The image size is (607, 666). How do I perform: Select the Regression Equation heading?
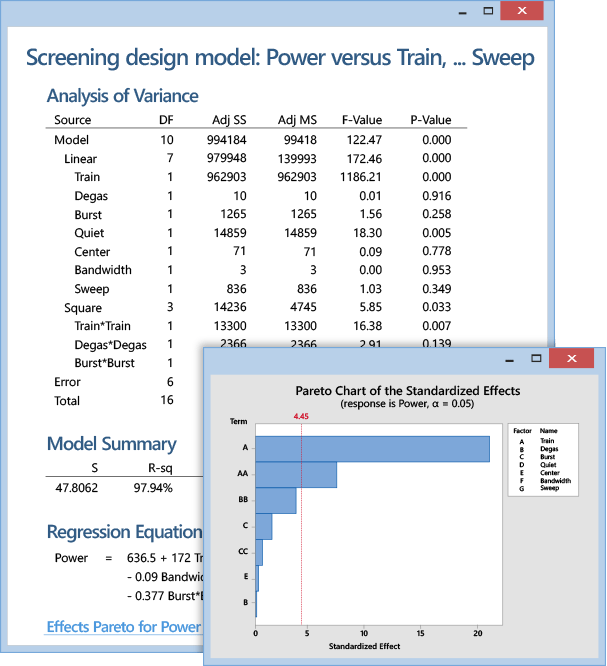(124, 532)
